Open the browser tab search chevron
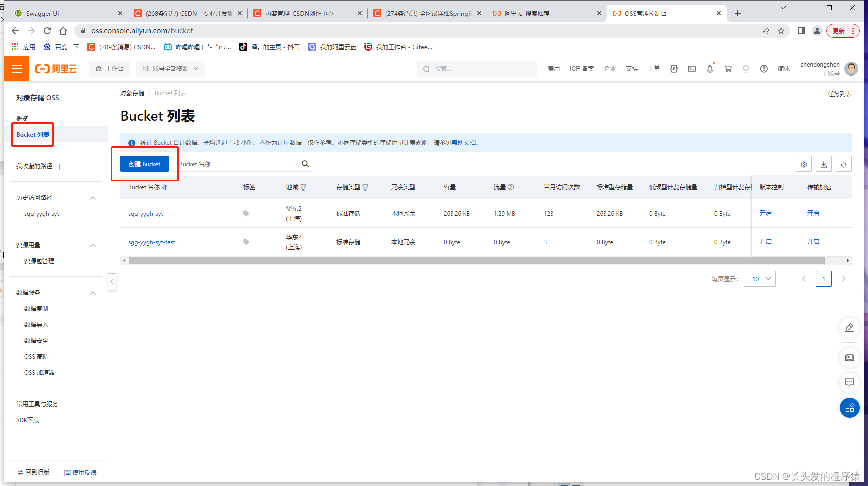Viewport: 868px width, 486px height. (783, 8)
